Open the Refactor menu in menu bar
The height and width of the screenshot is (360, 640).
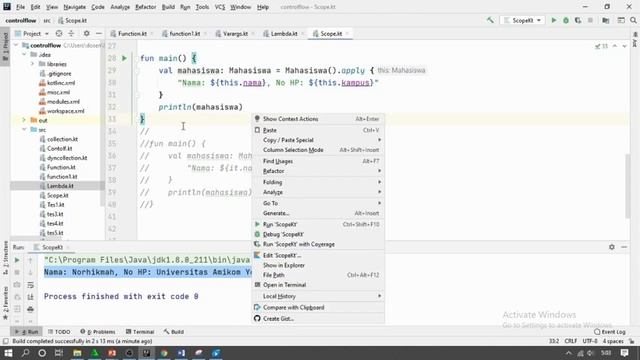[x=146, y=7]
